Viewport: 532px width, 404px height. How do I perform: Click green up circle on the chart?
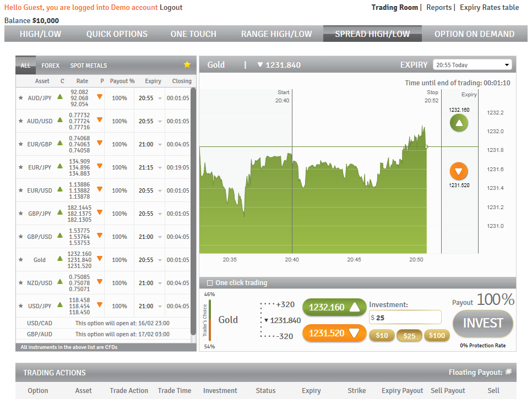coord(459,123)
